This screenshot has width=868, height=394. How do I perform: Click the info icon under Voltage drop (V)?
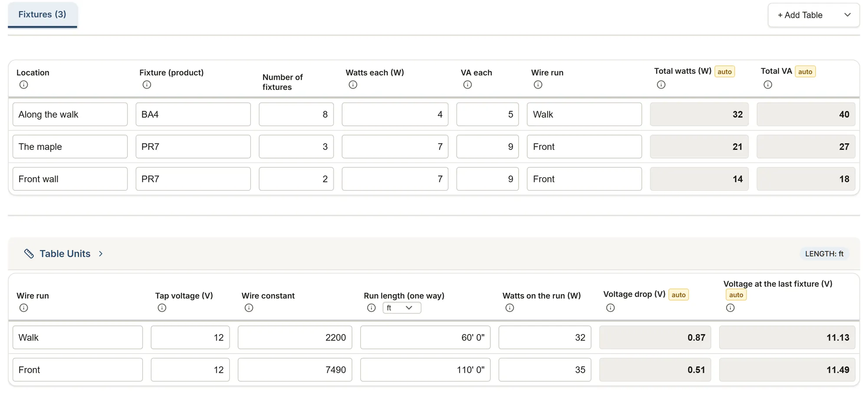[x=611, y=308]
